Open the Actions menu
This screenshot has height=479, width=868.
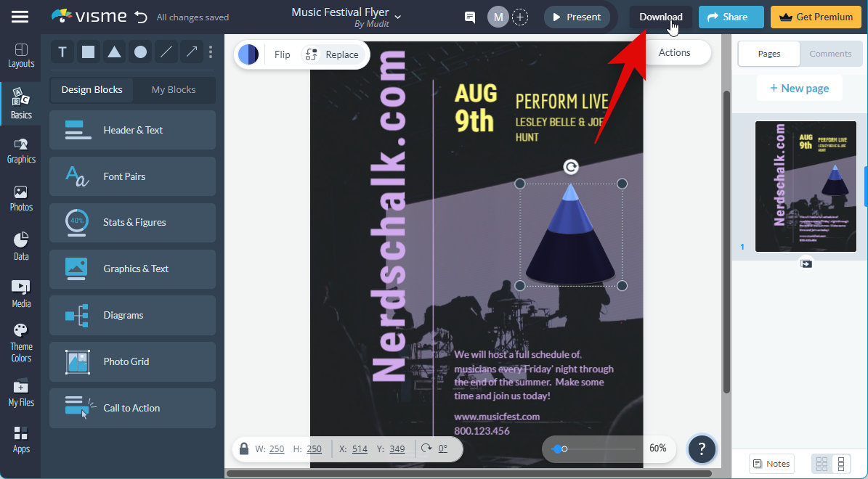point(674,52)
